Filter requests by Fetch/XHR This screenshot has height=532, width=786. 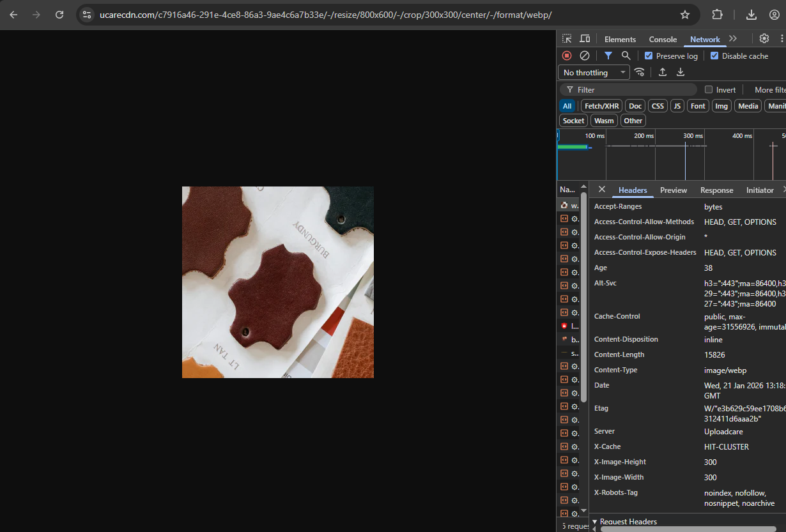point(601,106)
